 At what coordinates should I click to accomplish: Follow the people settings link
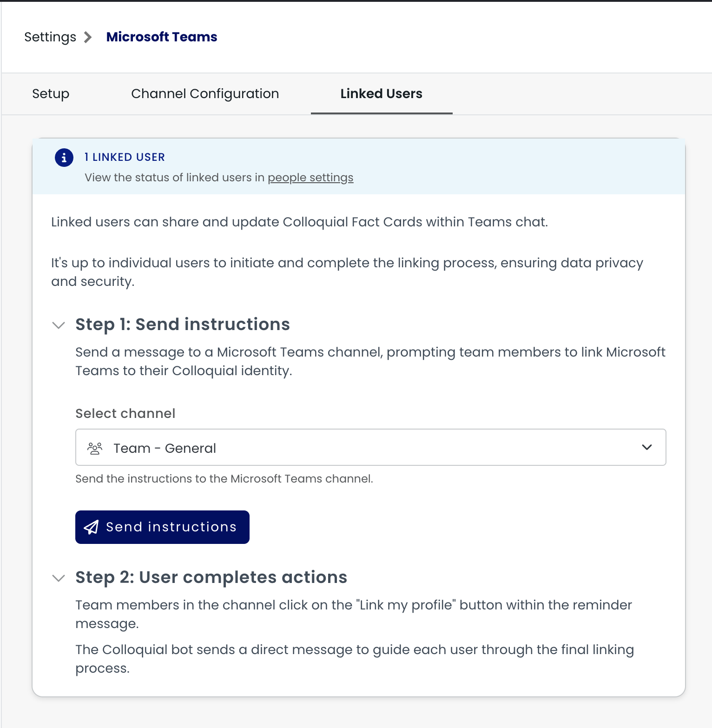(310, 178)
